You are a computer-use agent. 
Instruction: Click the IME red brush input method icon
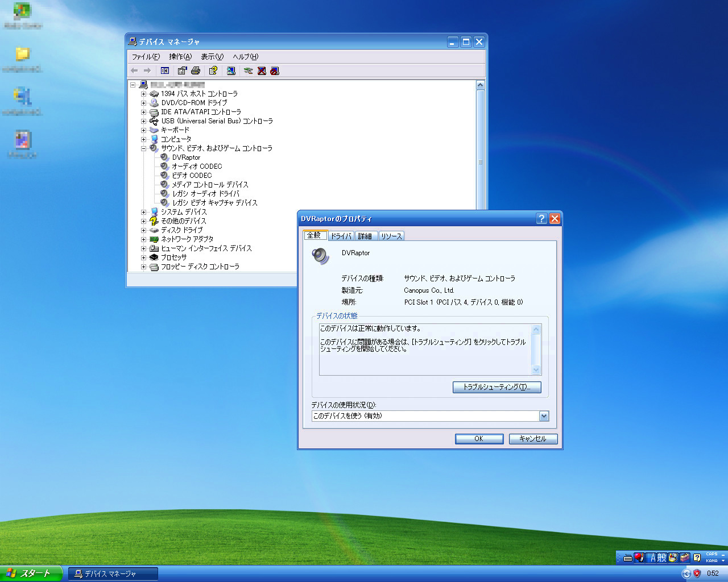pyautogui.click(x=639, y=558)
